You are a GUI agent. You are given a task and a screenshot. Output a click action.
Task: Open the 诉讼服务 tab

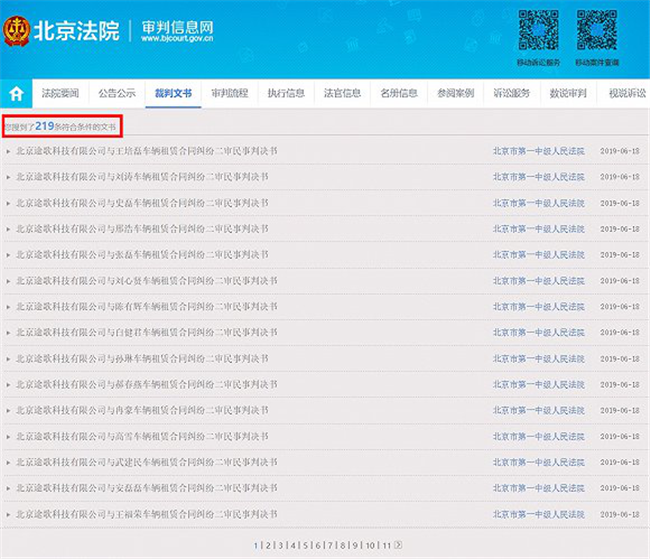512,93
